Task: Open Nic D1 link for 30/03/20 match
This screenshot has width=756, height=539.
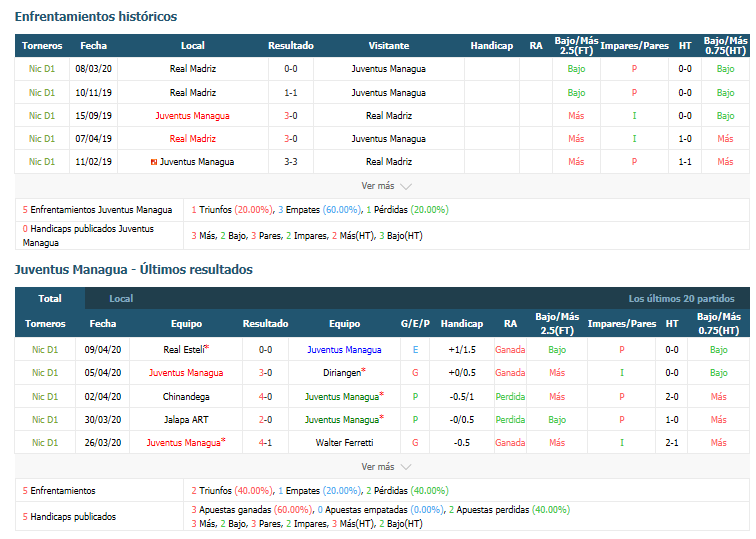Action: pos(45,419)
